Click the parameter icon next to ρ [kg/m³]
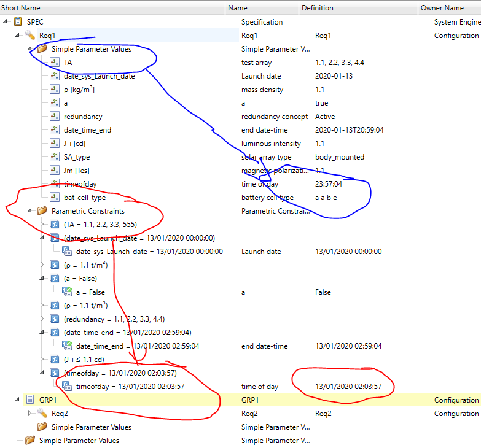The image size is (481, 448). coord(55,89)
